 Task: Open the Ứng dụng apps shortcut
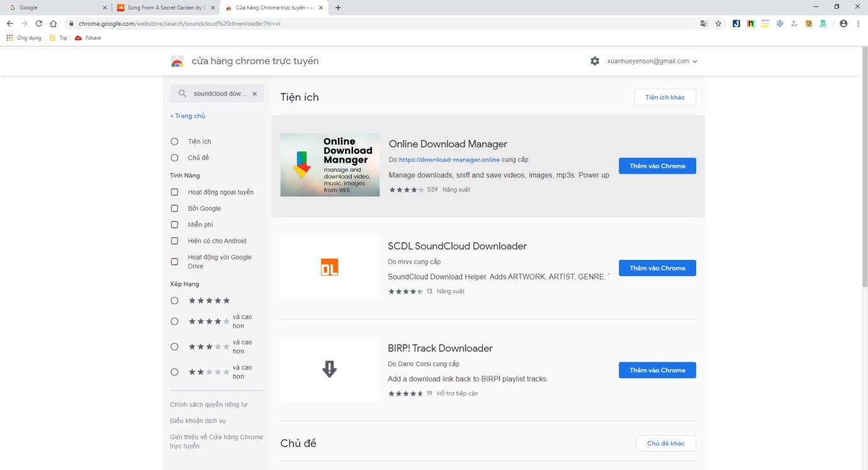point(23,38)
